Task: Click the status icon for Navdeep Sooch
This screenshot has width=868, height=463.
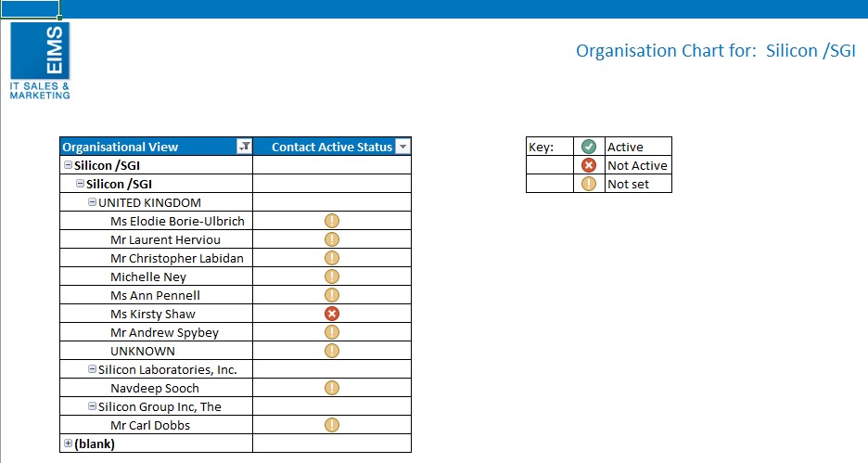Action: (x=332, y=388)
